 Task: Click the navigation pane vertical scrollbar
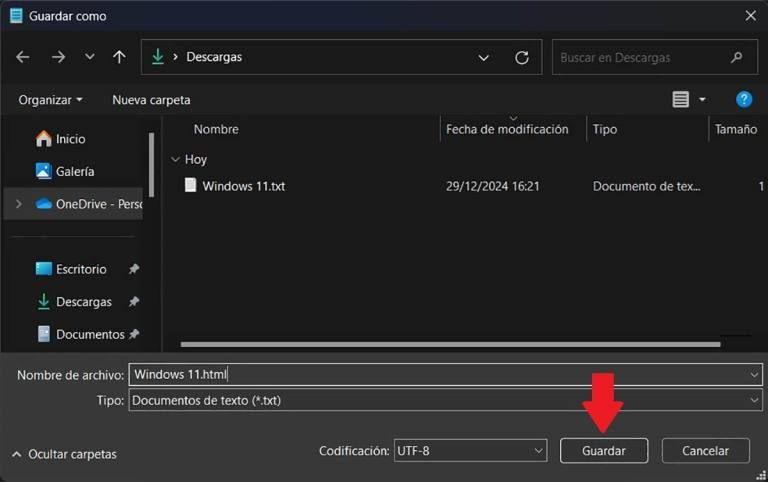click(151, 165)
